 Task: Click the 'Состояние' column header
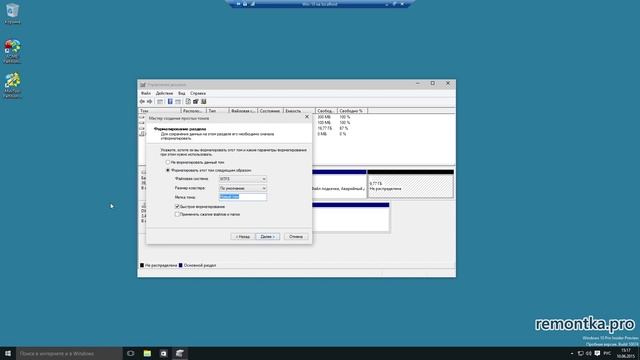point(270,111)
